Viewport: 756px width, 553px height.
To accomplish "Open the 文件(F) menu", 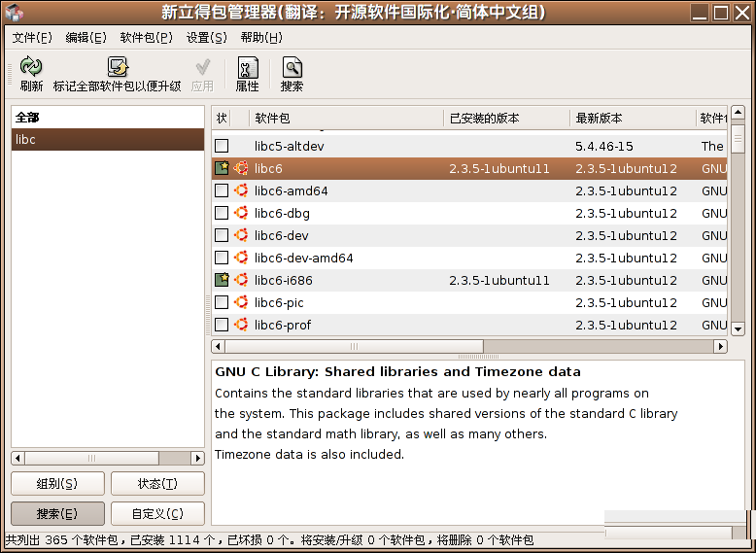I will click(32, 38).
